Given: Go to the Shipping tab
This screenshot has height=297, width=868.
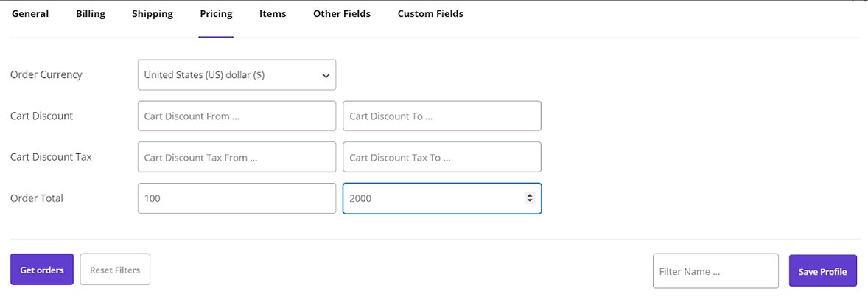Looking at the screenshot, I should [x=153, y=14].
